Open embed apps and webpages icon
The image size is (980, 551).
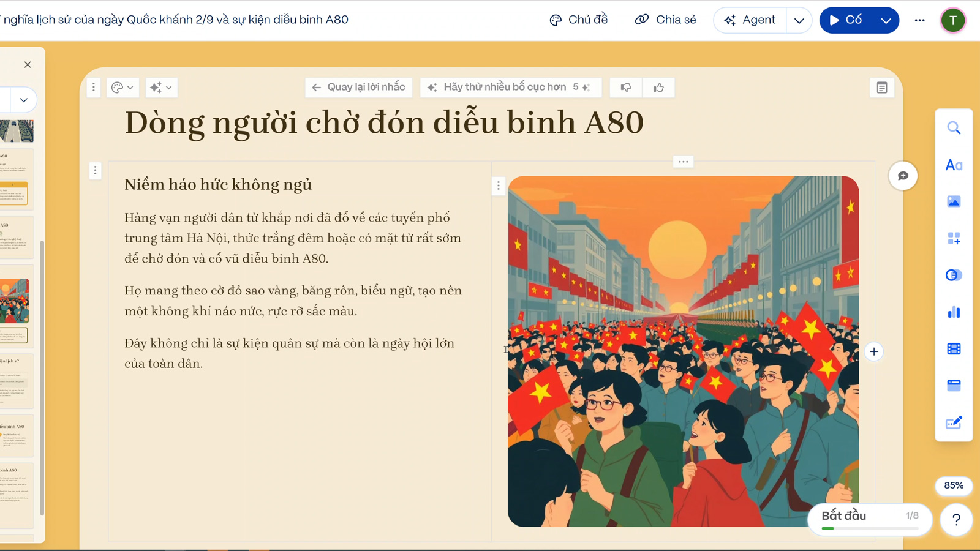(x=954, y=386)
